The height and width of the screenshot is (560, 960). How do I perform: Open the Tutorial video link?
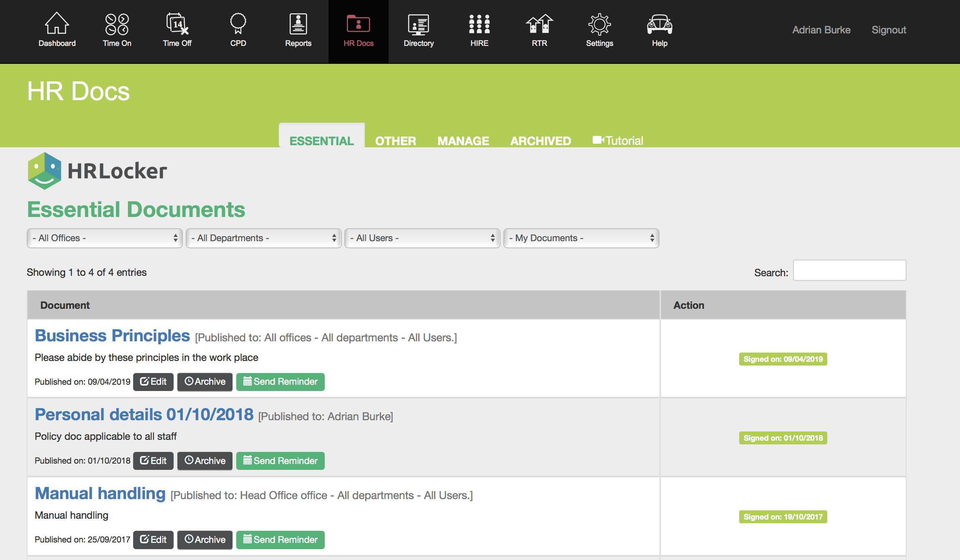[x=618, y=141]
